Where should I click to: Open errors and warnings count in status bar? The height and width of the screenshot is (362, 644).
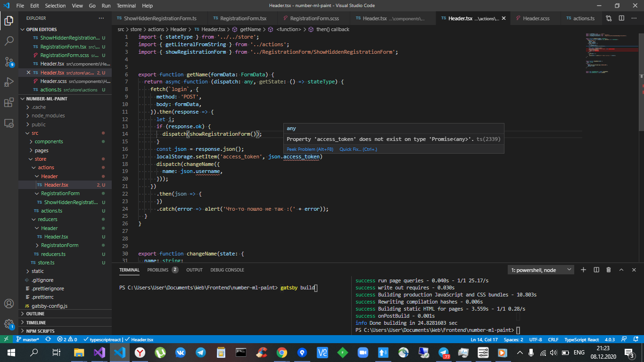click(x=67, y=339)
